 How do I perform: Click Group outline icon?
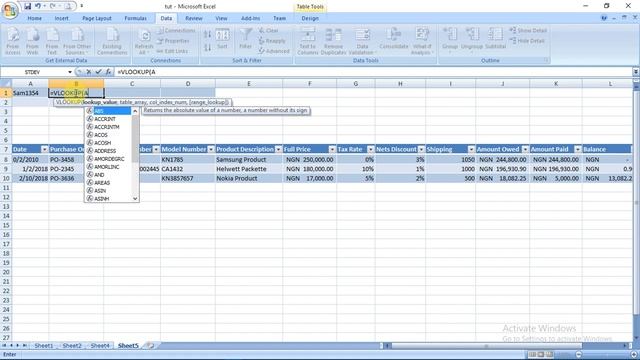point(450,40)
